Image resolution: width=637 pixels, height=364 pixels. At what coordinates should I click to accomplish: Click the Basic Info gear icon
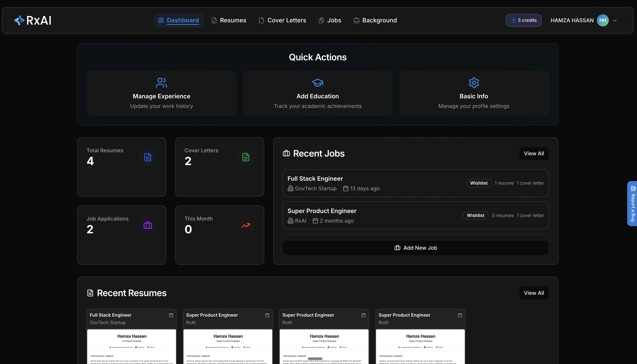[473, 83]
